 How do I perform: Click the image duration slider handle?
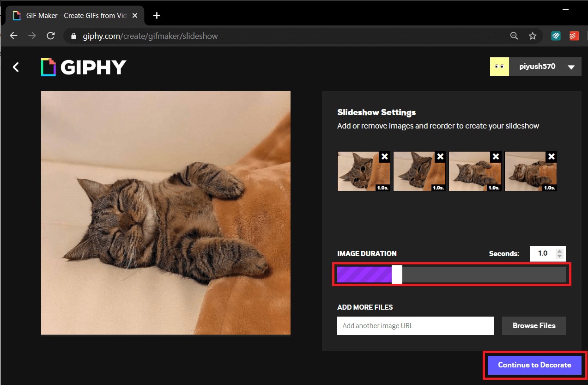click(397, 274)
